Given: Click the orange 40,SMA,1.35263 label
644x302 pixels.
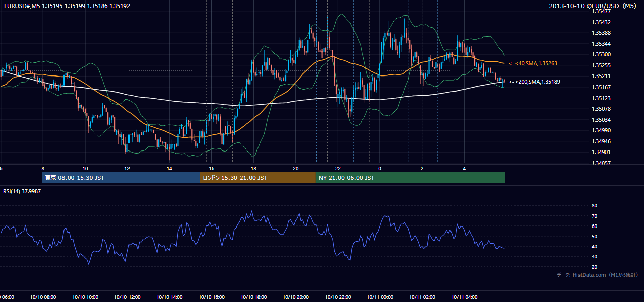Looking at the screenshot, I should (x=534, y=63).
